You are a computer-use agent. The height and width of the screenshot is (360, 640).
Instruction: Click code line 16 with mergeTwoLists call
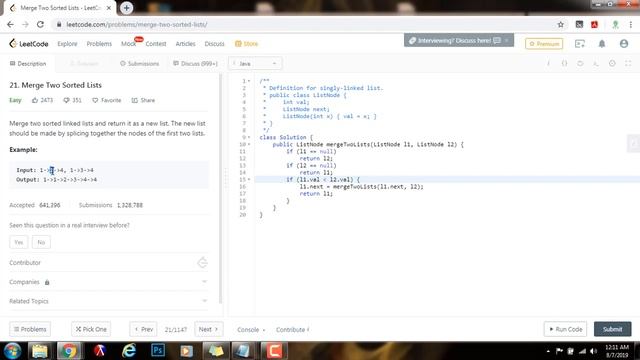361,187
